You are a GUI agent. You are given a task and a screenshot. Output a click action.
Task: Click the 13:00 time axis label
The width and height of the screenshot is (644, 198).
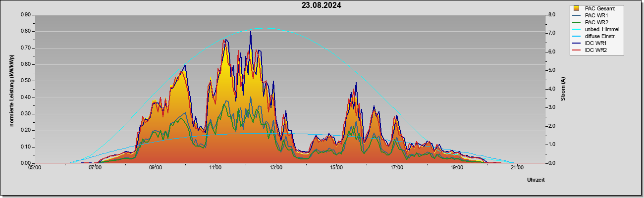pyautogui.click(x=276, y=168)
